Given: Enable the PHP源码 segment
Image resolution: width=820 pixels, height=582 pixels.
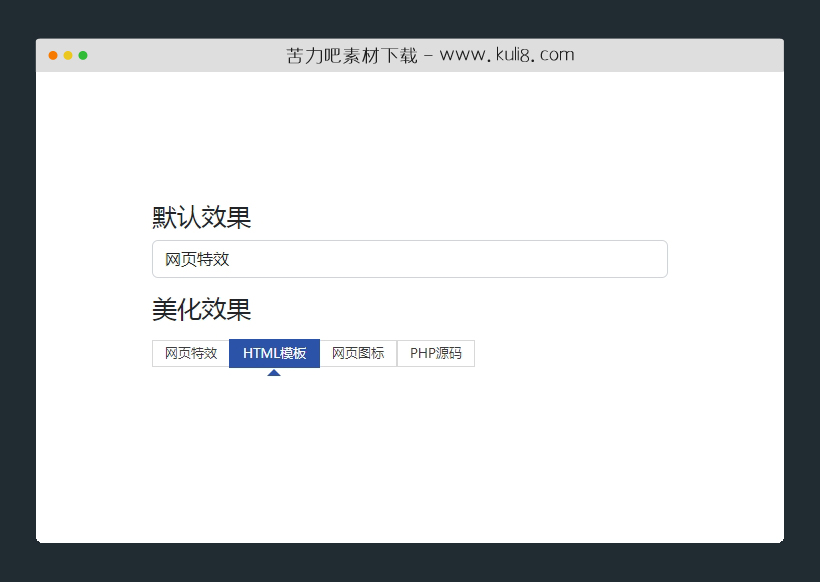Looking at the screenshot, I should 435,353.
